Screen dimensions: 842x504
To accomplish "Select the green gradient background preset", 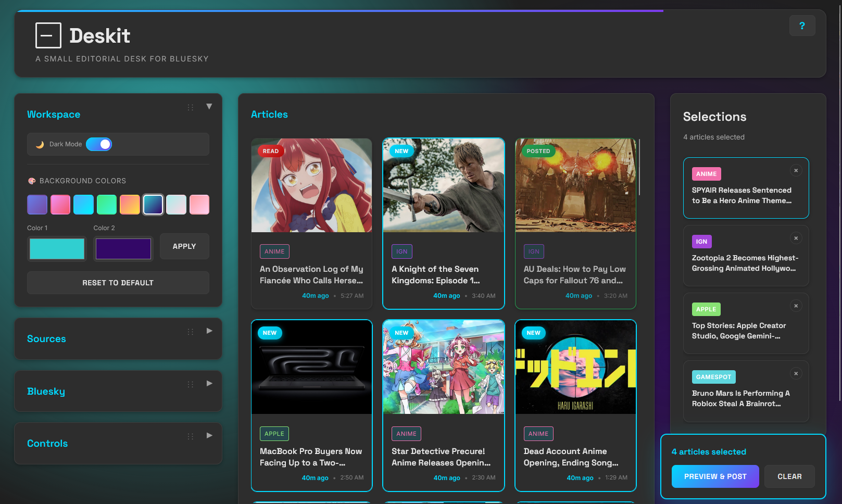I will (x=107, y=205).
